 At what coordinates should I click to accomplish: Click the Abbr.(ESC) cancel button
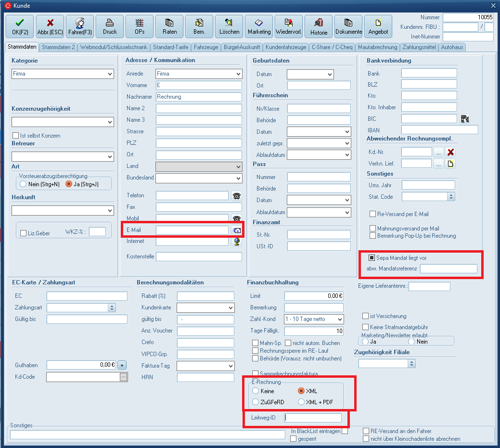tap(50, 26)
